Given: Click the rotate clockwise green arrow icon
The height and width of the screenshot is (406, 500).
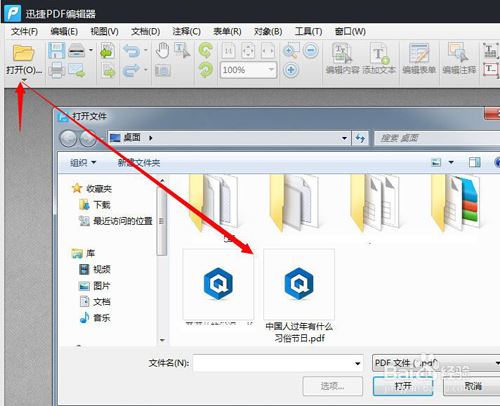Looking at the screenshot, I should pyautogui.click(x=206, y=50).
